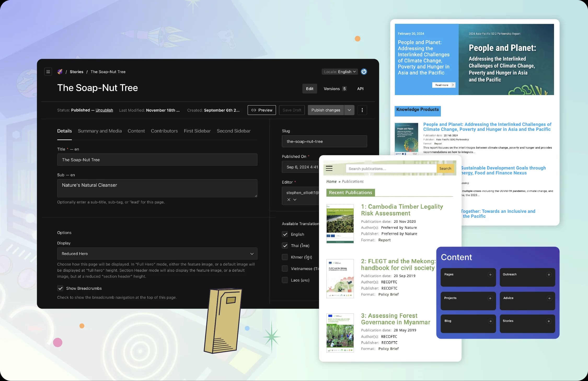This screenshot has width=588, height=381.
Task: Click the plus icon on Stories card
Action: 549,321
